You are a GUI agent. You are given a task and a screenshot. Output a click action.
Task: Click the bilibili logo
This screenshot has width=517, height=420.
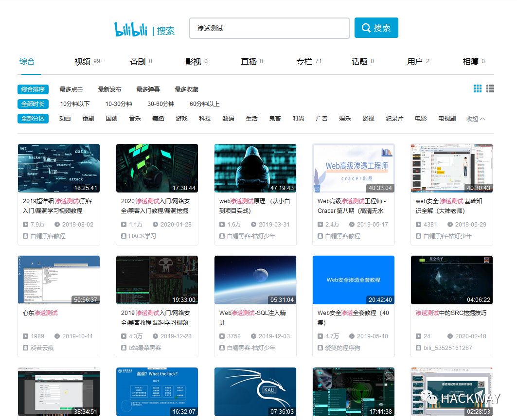(x=130, y=29)
